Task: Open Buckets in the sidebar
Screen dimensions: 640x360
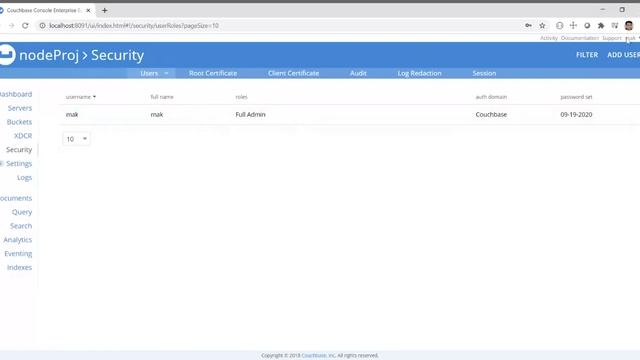Action: pyautogui.click(x=19, y=122)
